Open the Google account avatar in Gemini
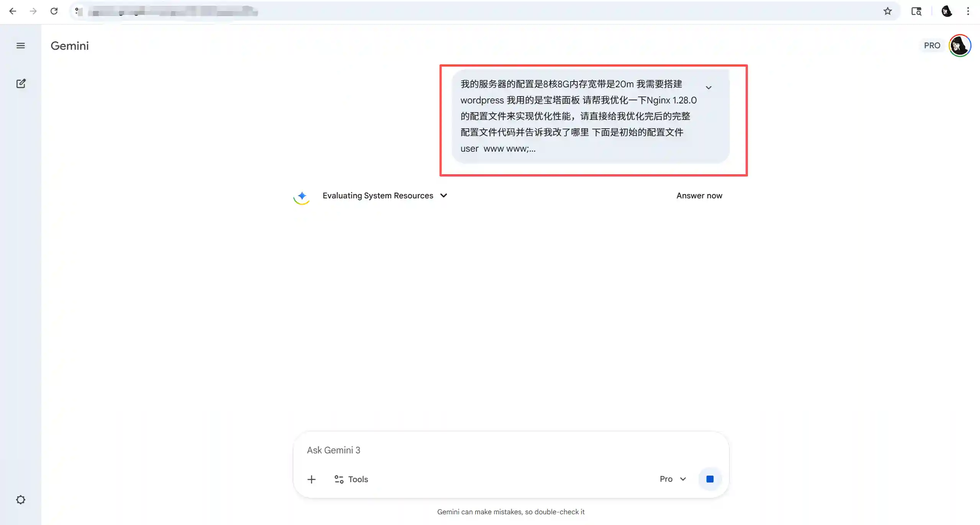 point(960,46)
